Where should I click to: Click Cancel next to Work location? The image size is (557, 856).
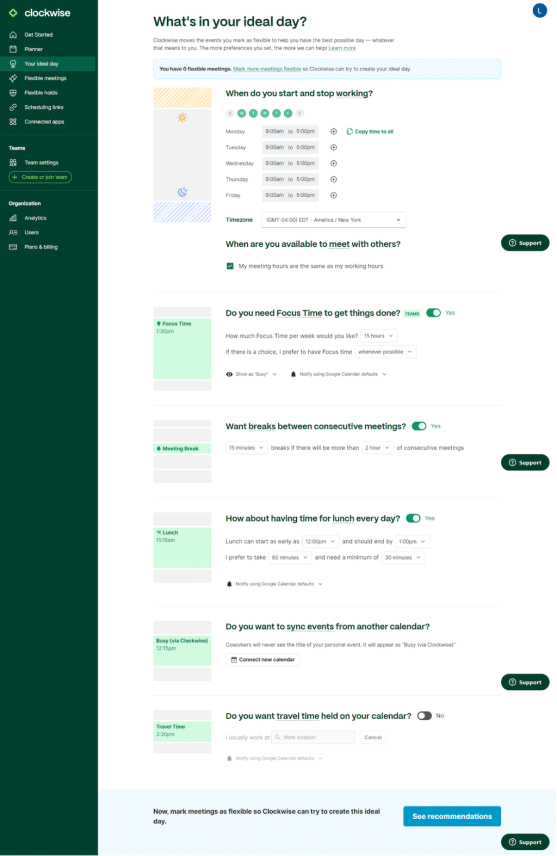point(373,737)
